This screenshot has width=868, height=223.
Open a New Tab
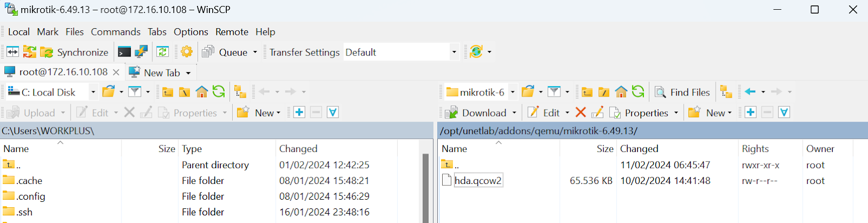[160, 73]
